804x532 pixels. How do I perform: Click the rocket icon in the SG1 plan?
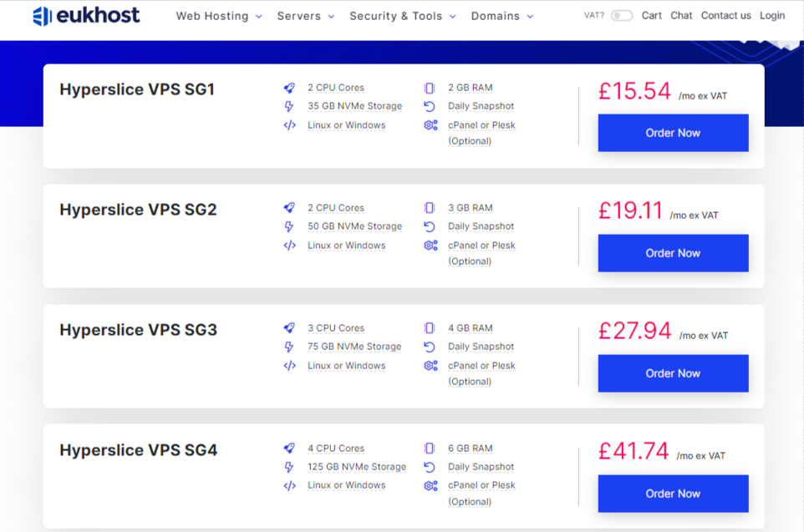(x=289, y=88)
